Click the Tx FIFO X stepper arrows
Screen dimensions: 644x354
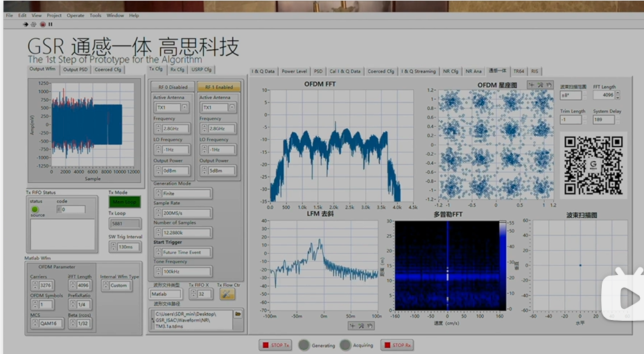193,294
